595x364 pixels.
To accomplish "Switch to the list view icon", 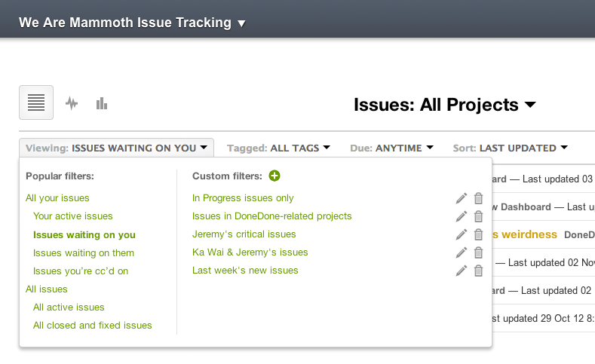I will point(36,102).
